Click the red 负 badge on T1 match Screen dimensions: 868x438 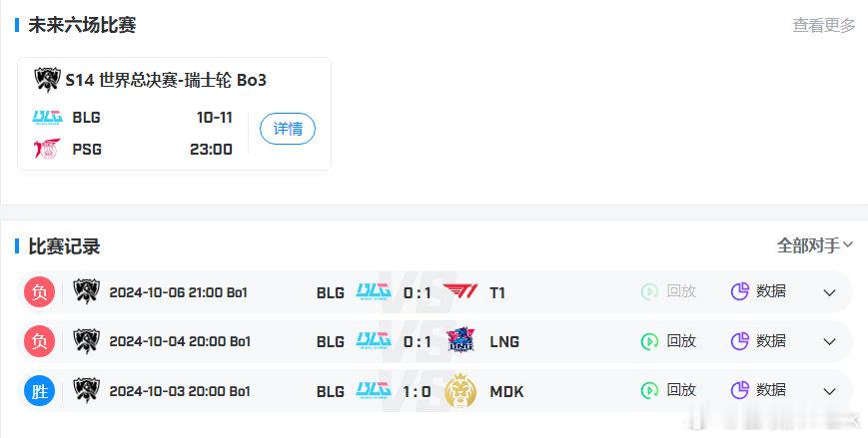(x=39, y=292)
